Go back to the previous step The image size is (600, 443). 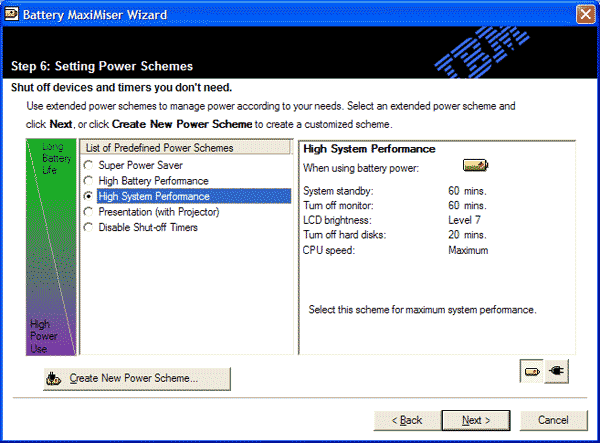(x=407, y=420)
